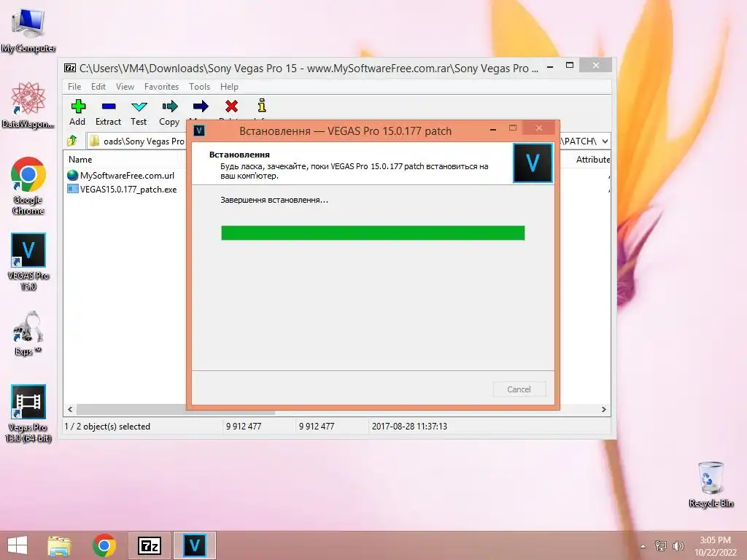The width and height of the screenshot is (747, 560).
Task: Click the Extract icon in 7-Zip toolbar
Action: click(109, 106)
